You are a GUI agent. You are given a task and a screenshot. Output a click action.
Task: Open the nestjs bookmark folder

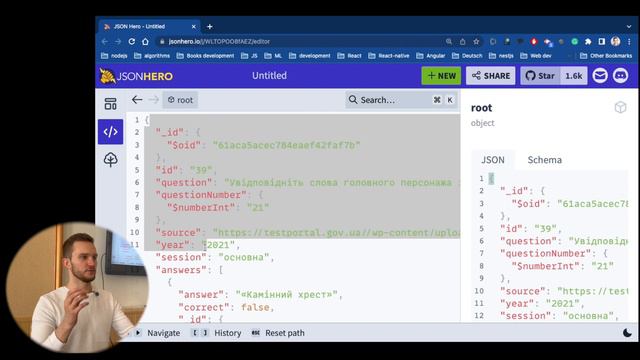[501, 56]
